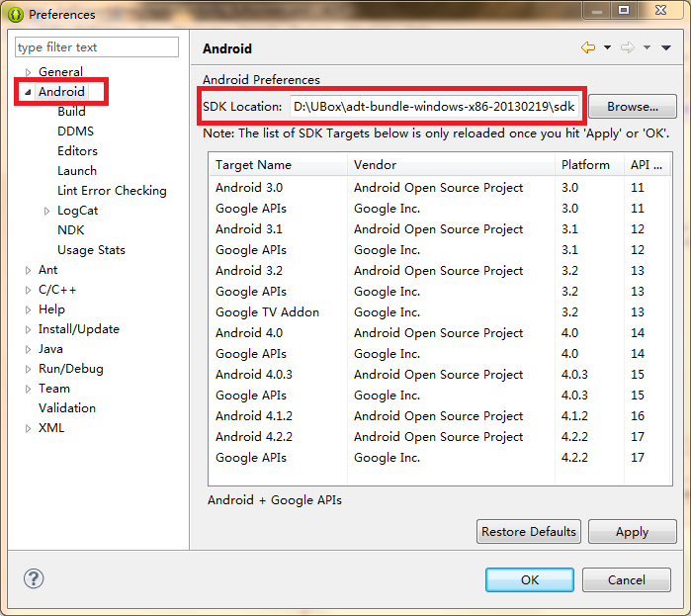This screenshot has width=691, height=616.
Task: Select the Google TV Addon row
Action: tap(440, 312)
